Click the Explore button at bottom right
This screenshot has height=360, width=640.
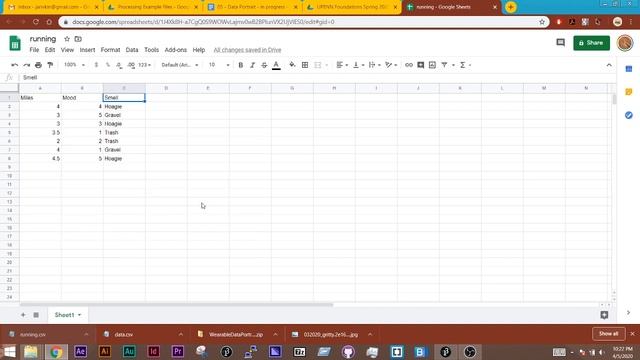(x=604, y=315)
